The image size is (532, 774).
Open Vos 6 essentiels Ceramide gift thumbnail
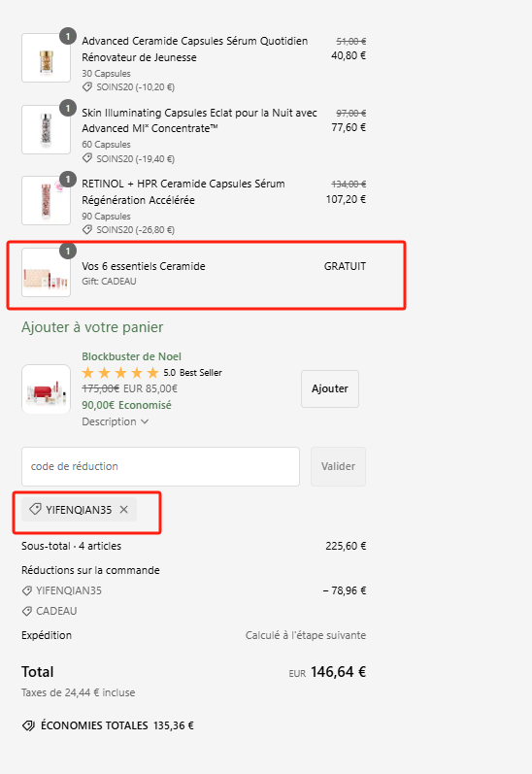pos(46,273)
